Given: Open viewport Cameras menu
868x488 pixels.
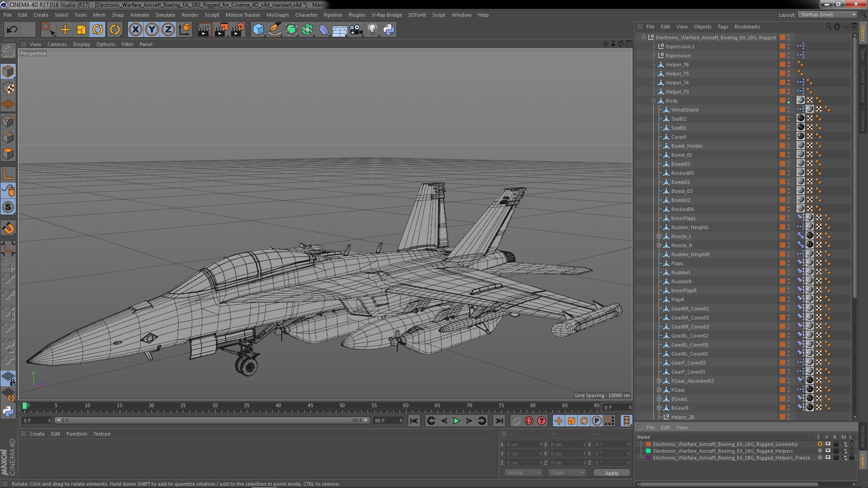Looking at the screenshot, I should (x=57, y=44).
